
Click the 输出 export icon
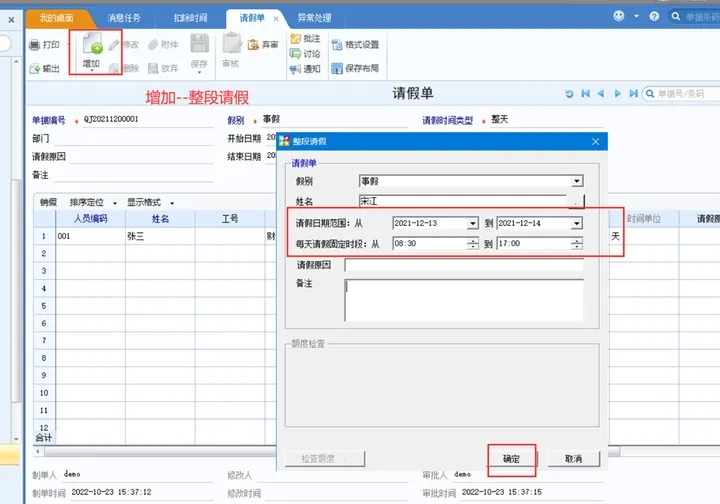coord(34,68)
